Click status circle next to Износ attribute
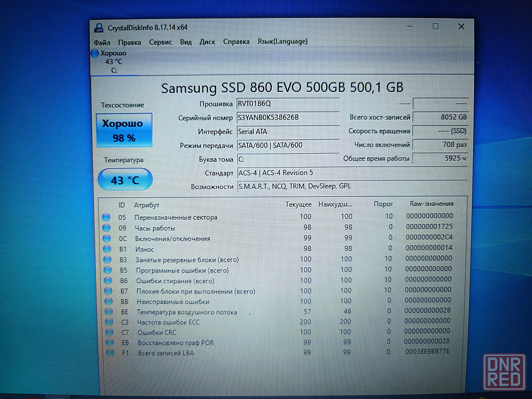This screenshot has width=532, height=399. pyautogui.click(x=107, y=249)
